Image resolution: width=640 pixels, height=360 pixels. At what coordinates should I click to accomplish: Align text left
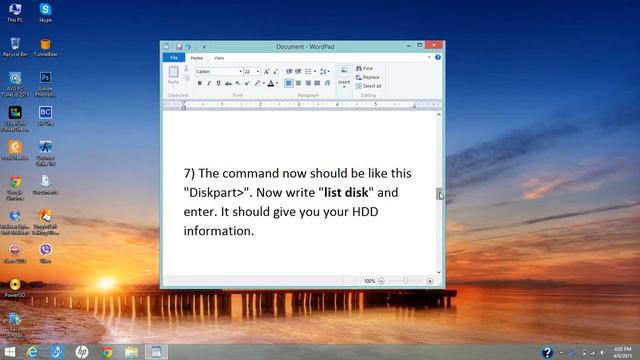pyautogui.click(x=289, y=83)
